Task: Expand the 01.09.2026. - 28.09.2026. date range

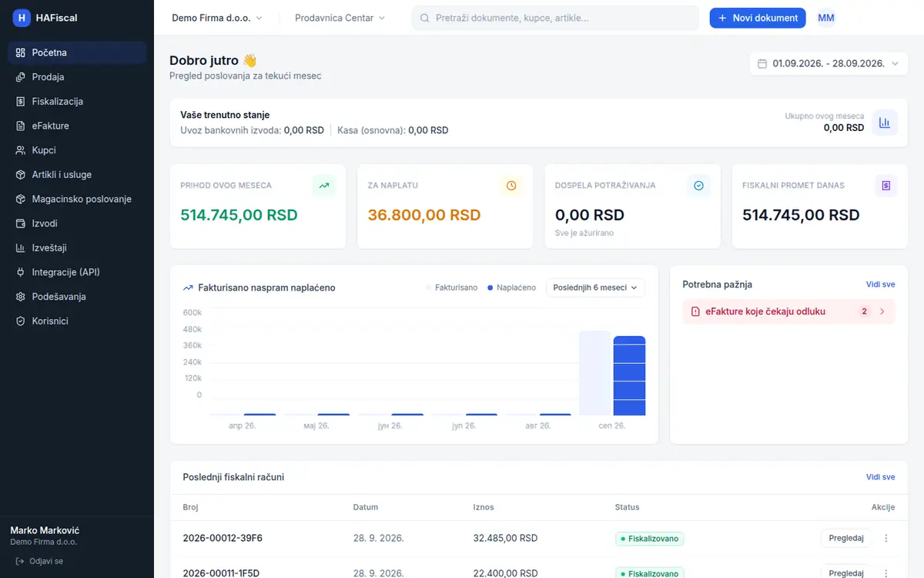Action: point(829,64)
